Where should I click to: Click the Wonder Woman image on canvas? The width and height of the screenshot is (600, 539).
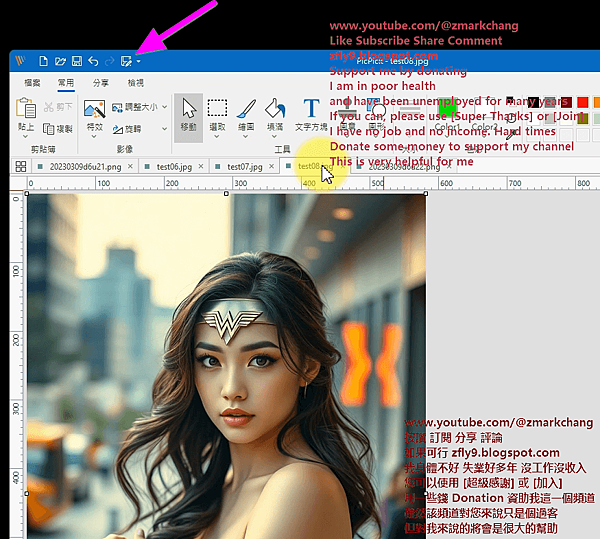tap(226, 366)
